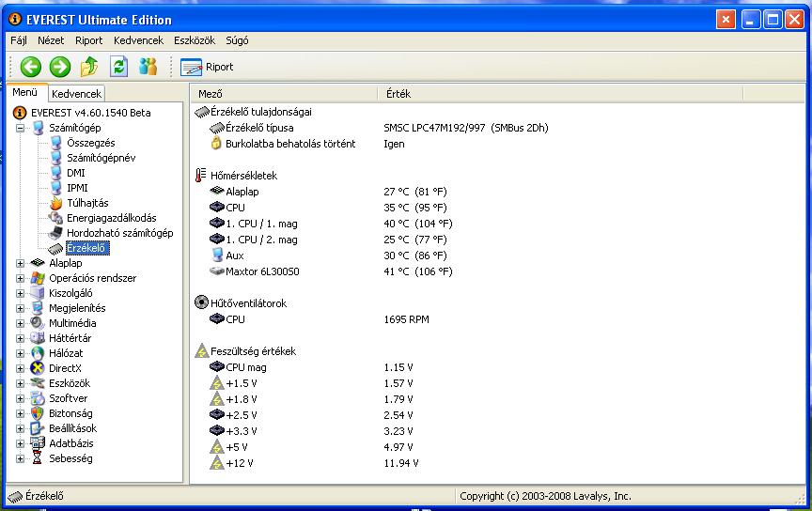This screenshot has height=511, width=812.
Task: Select the 1695 RPM fan value
Action: [x=407, y=319]
